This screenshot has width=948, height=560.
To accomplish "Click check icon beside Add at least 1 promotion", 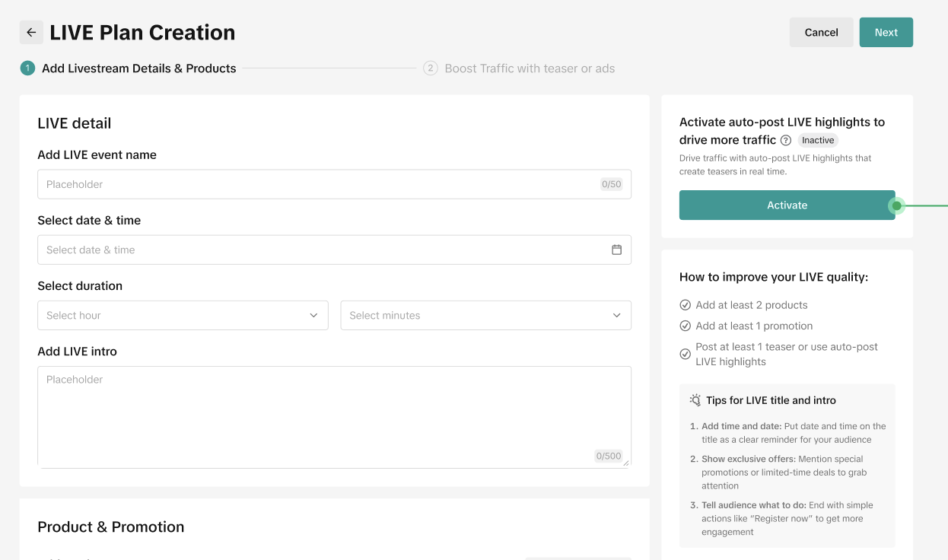I will [685, 326].
